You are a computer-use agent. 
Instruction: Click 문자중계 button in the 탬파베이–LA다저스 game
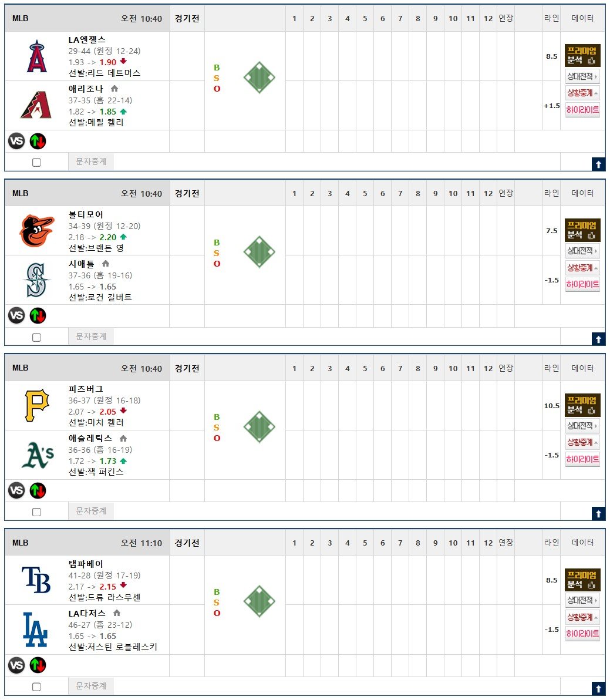coord(91,686)
